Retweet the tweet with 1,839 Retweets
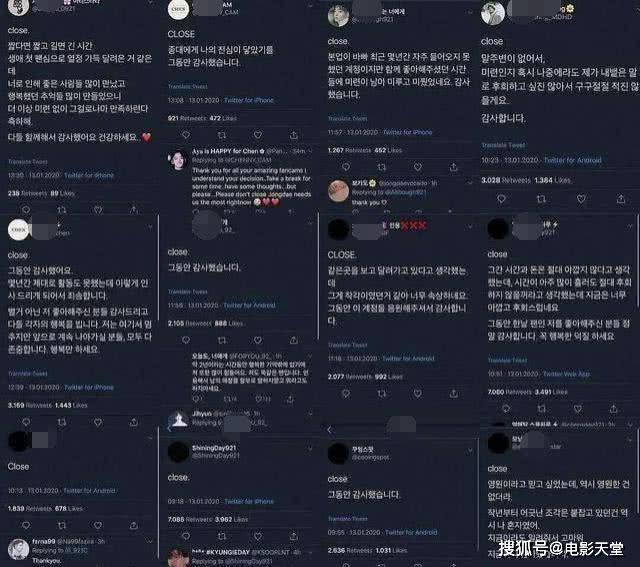 point(62,525)
